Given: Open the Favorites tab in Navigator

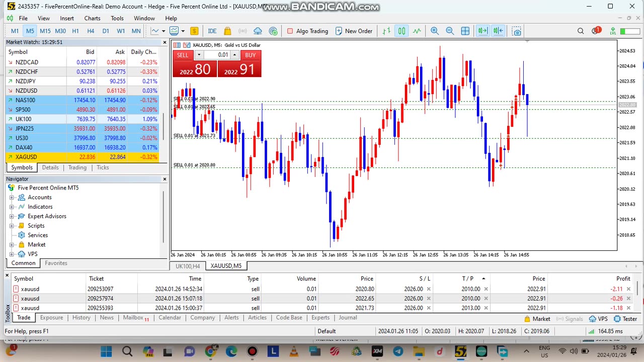Looking at the screenshot, I should click(x=56, y=263).
